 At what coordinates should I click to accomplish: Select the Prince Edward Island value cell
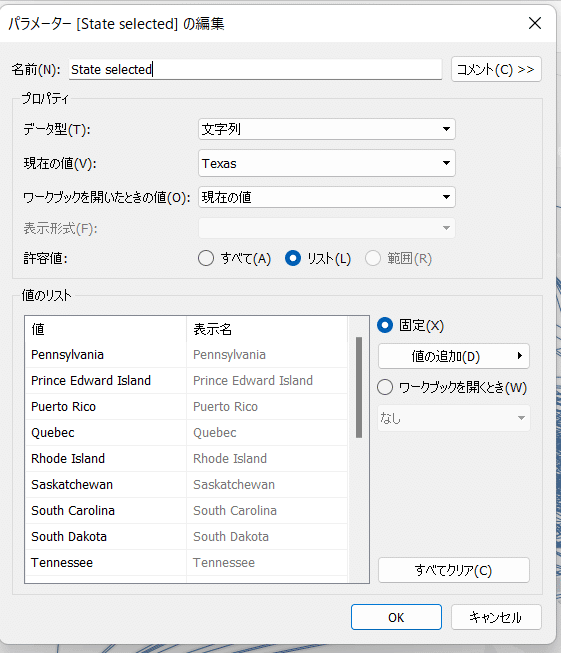(x=106, y=381)
